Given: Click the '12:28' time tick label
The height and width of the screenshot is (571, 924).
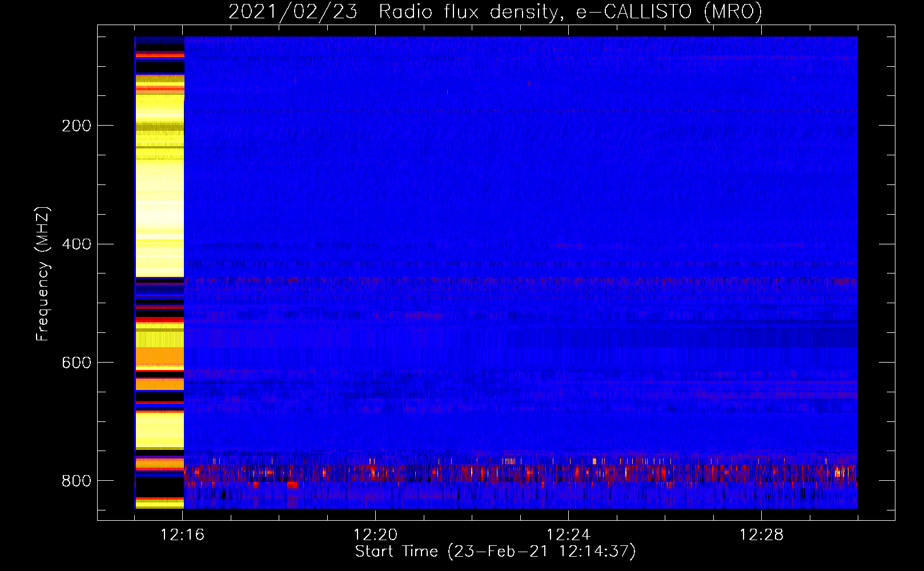Looking at the screenshot, I should 761,535.
